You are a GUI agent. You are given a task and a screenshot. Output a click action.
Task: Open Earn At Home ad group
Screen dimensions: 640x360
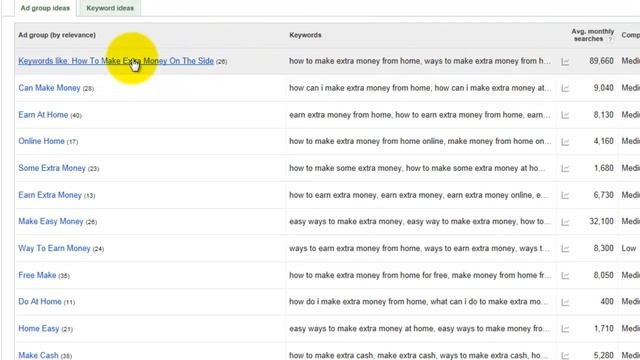pos(43,115)
